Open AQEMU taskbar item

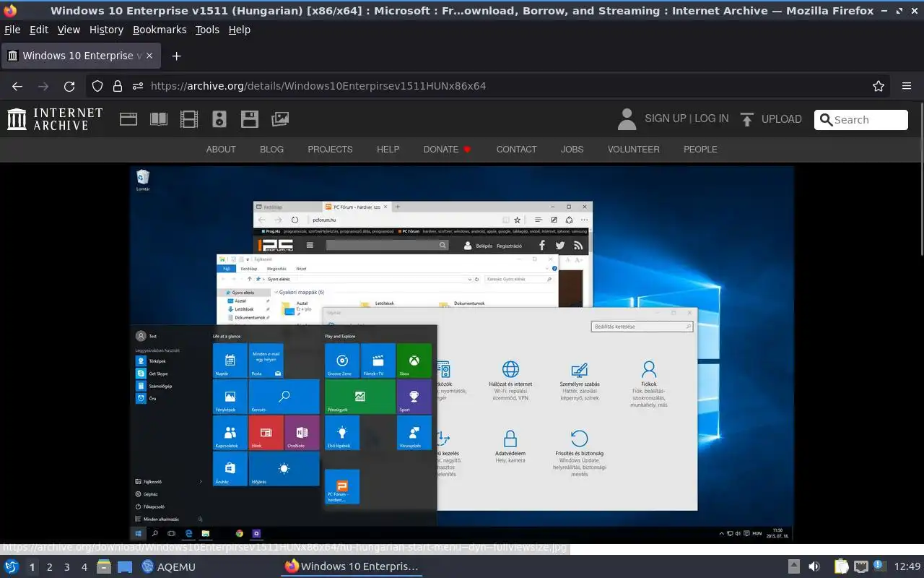[x=168, y=566]
